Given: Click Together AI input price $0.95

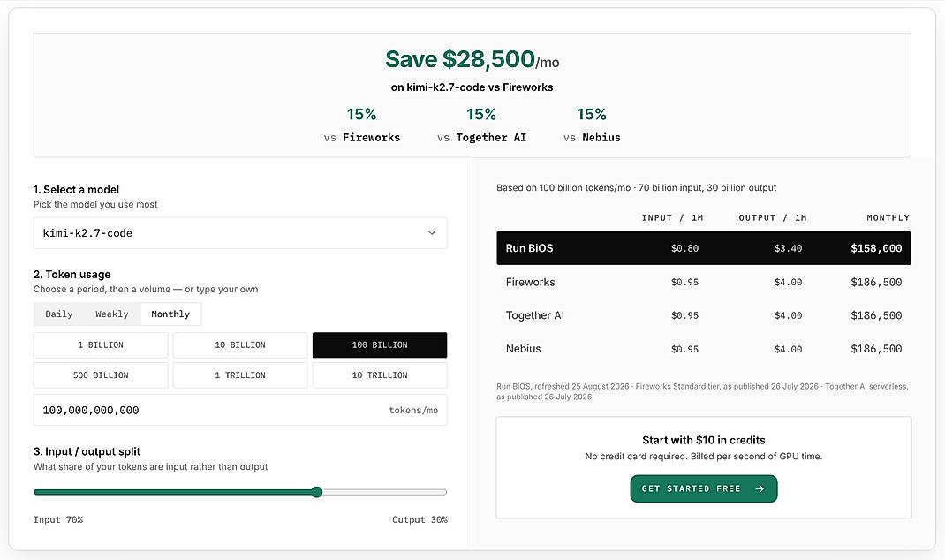Looking at the screenshot, I should (x=684, y=315).
